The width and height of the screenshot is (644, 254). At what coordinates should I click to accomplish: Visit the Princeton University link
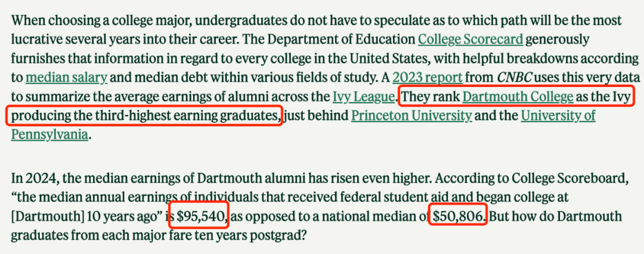[411, 116]
